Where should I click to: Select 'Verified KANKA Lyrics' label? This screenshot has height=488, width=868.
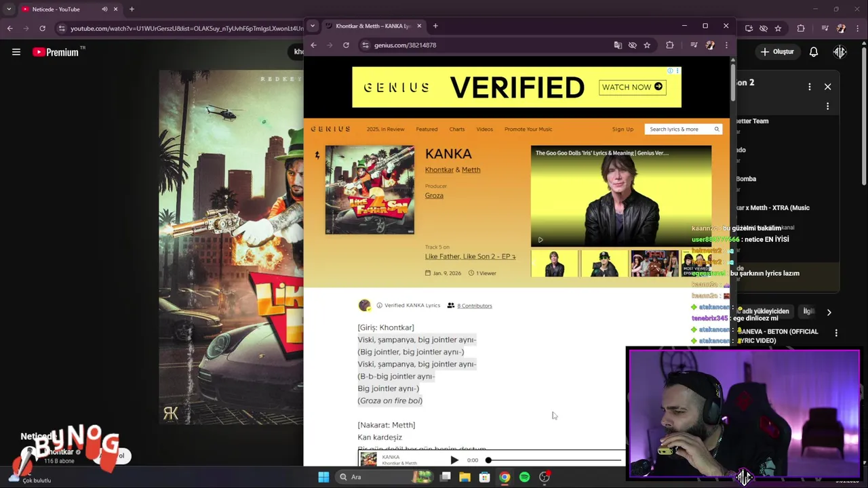click(412, 306)
